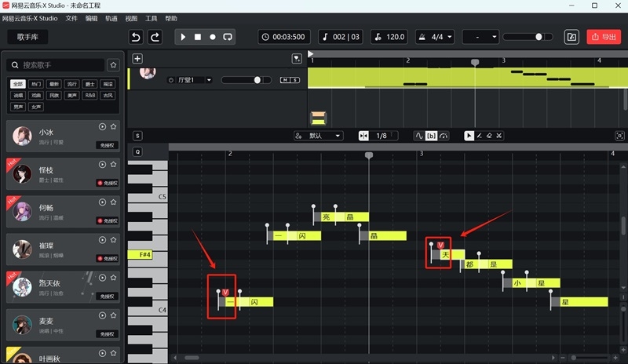628x364 pixels.
Task: Open the 编辑 menu
Action: (x=91, y=18)
